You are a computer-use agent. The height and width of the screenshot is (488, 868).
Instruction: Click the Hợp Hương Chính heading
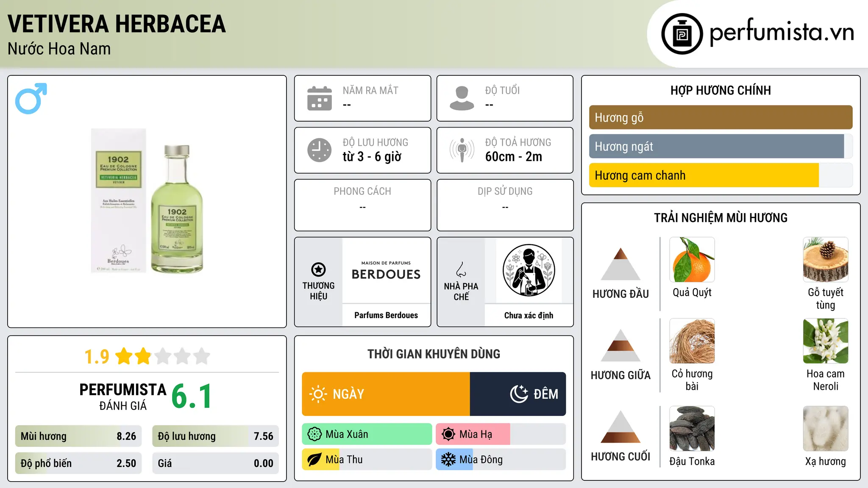point(721,90)
